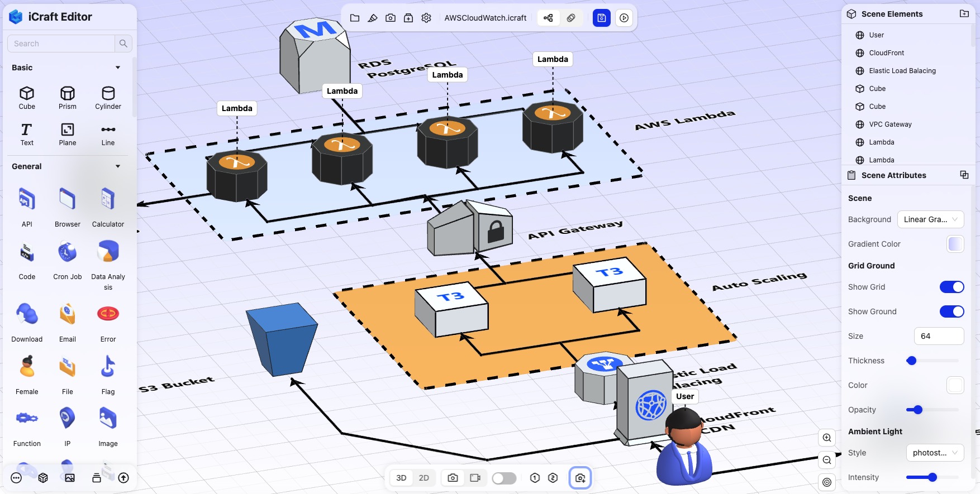Select the Line tool
This screenshot has width=980, height=494.
point(108,134)
